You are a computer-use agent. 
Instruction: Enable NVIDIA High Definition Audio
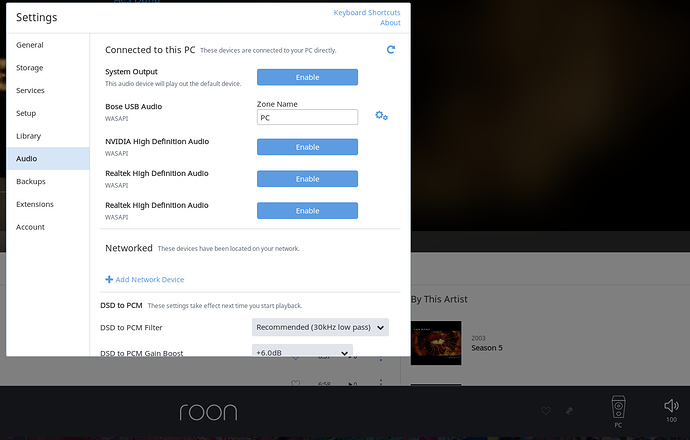point(307,147)
